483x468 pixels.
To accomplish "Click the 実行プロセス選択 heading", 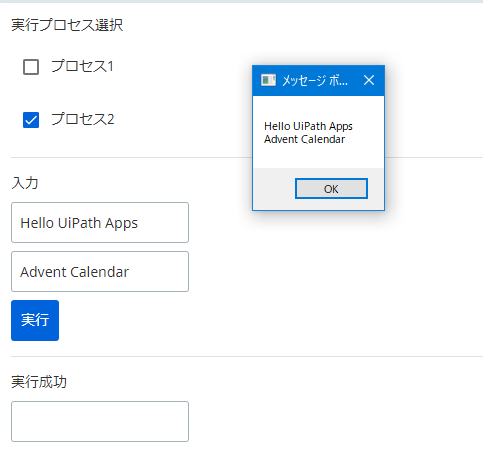I will coord(67,25).
